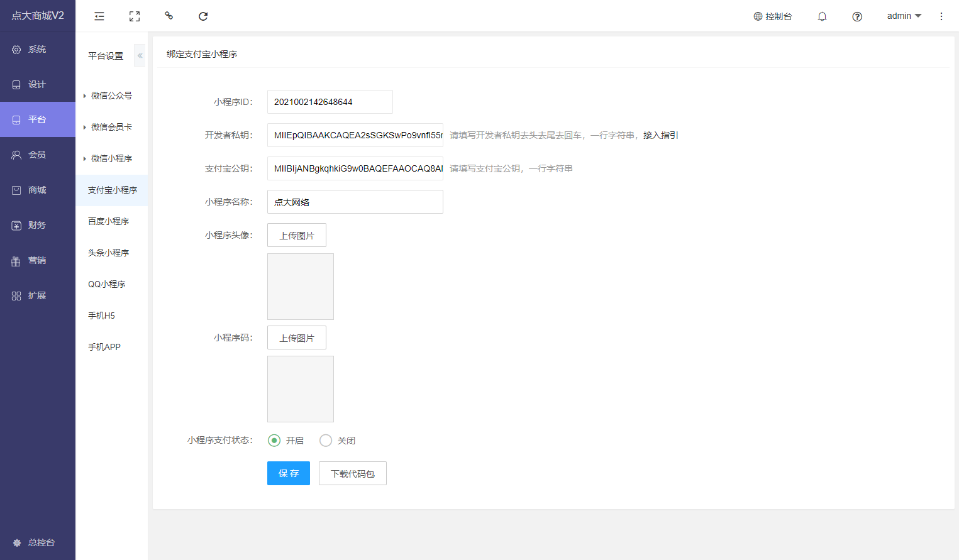The width and height of the screenshot is (959, 560).
Task: Click the 保存 save button
Action: point(289,473)
